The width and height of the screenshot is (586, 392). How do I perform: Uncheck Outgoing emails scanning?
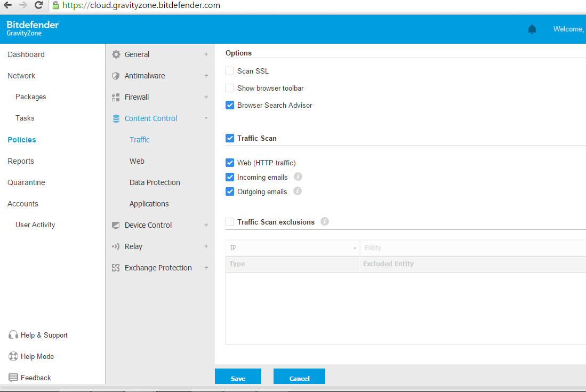[x=230, y=191]
